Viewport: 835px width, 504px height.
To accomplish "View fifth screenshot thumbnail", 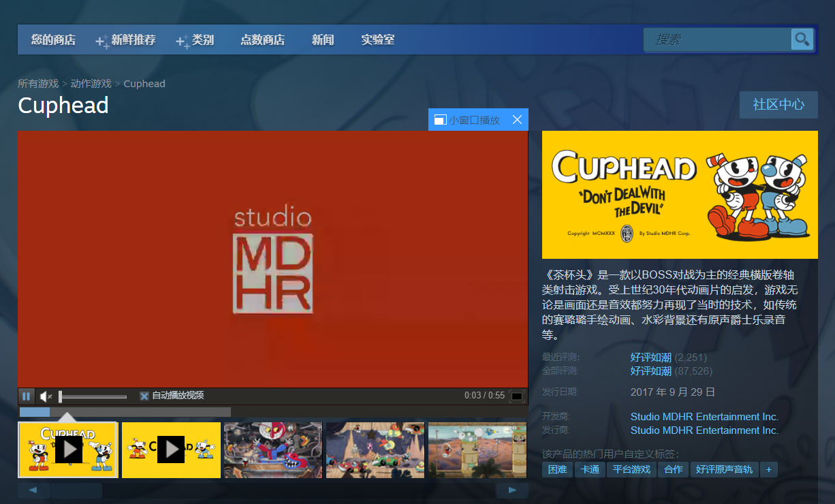I will click(x=477, y=450).
